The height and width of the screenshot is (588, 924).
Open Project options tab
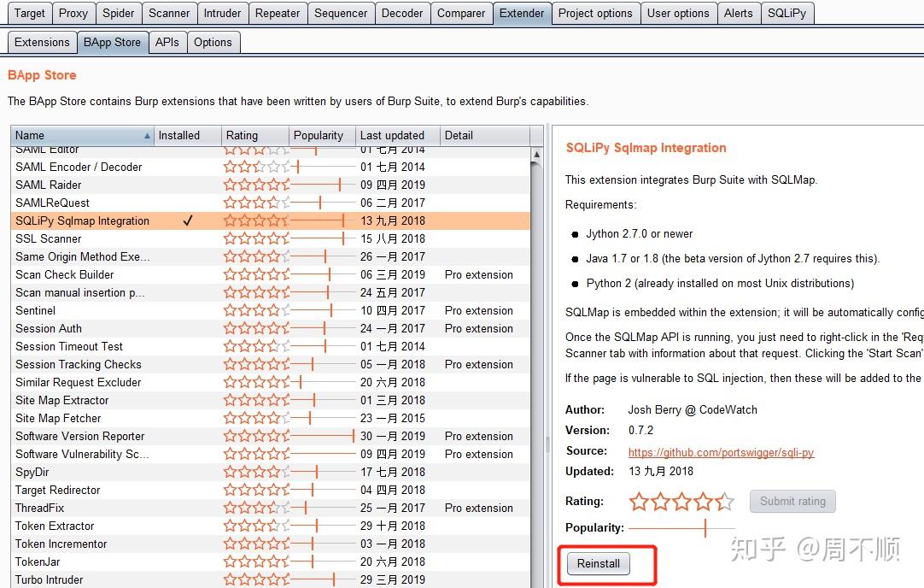pyautogui.click(x=595, y=13)
